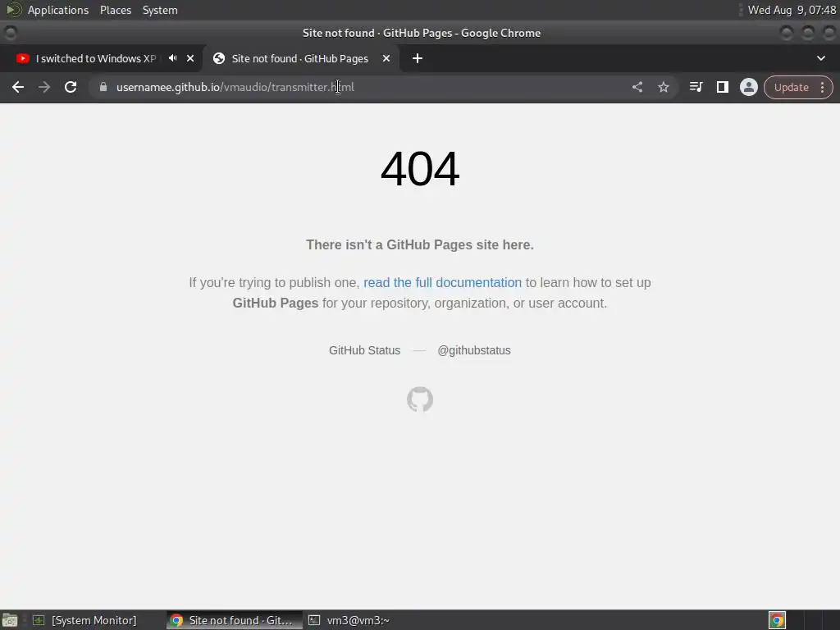Open the System menu

pyautogui.click(x=160, y=10)
